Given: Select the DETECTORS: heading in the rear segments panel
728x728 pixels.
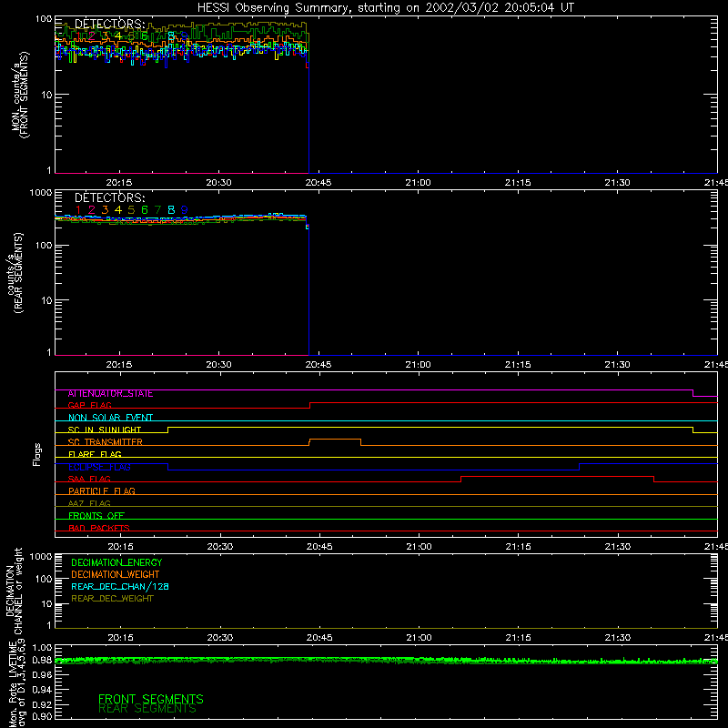Looking at the screenshot, I should click(x=110, y=198).
